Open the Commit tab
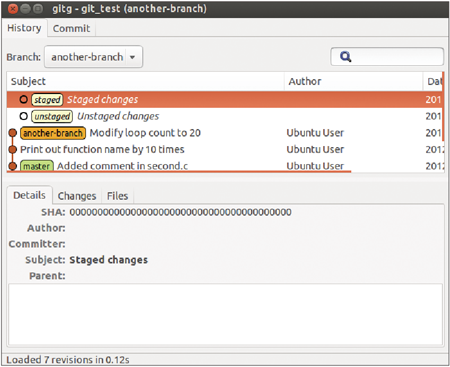Image resolution: width=450 pixels, height=367 pixels. (x=71, y=28)
